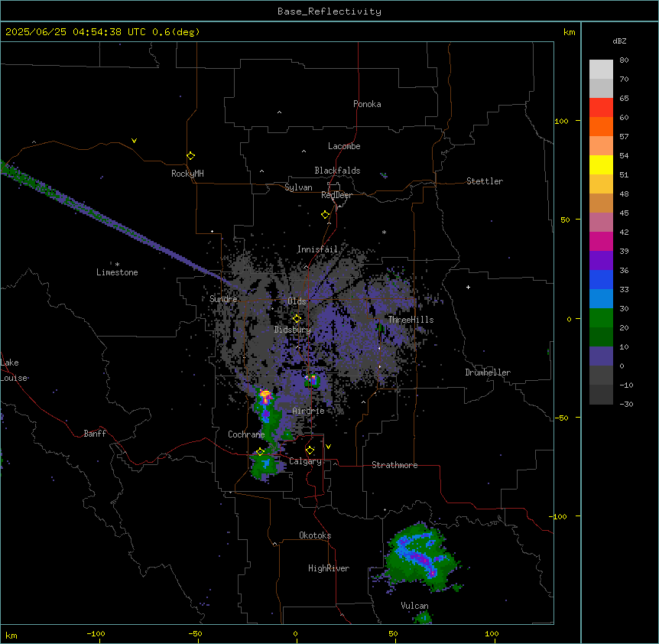Click the Calgary city label

coord(305,461)
